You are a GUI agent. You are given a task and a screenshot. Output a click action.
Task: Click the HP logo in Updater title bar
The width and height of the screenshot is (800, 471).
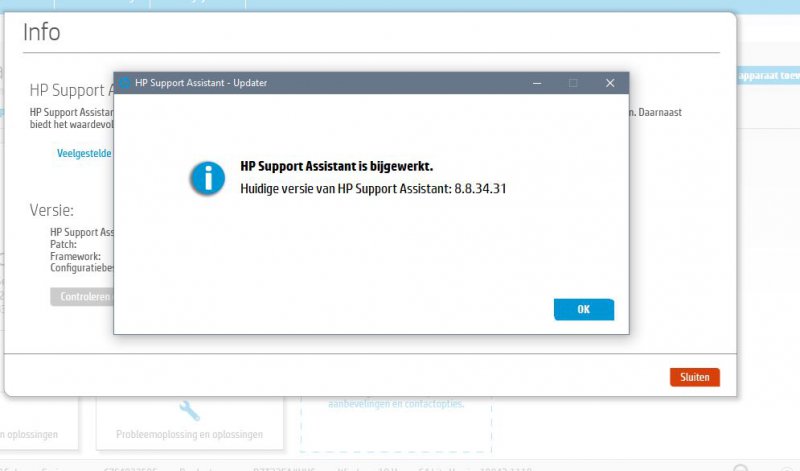[x=125, y=83]
